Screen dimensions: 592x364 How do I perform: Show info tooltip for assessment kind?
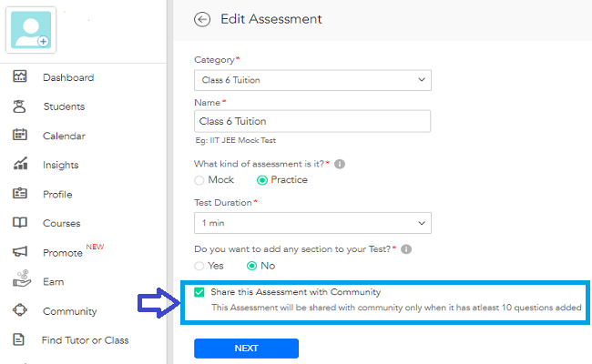[340, 164]
